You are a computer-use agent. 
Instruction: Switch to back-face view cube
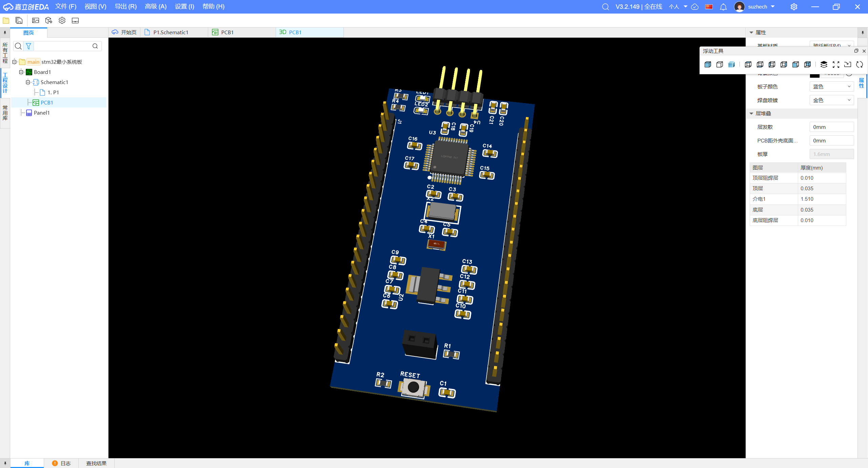[x=807, y=64]
